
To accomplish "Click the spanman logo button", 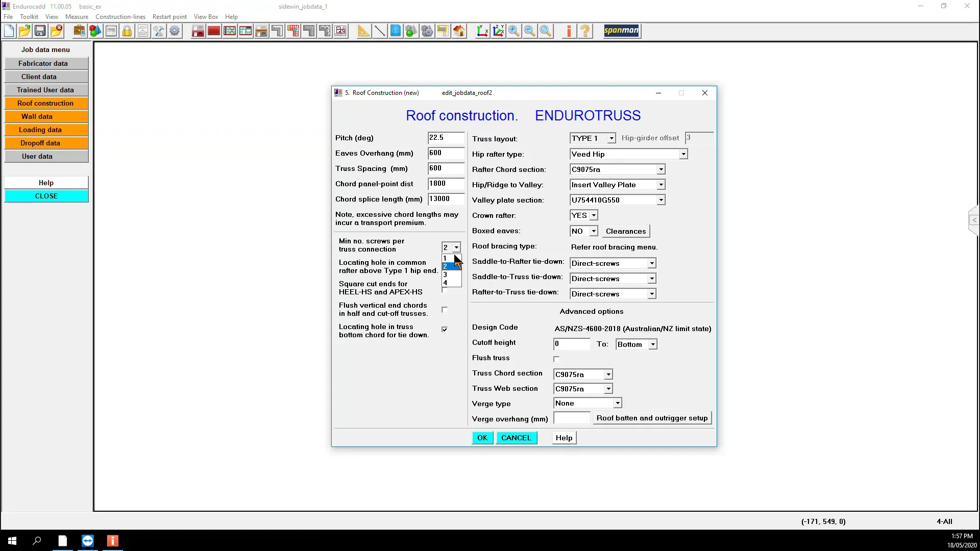I will [x=622, y=31].
